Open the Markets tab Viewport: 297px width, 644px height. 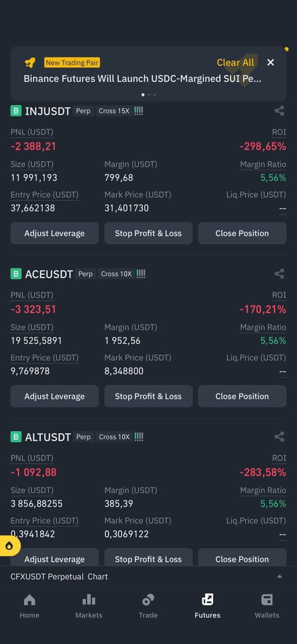[x=89, y=606]
